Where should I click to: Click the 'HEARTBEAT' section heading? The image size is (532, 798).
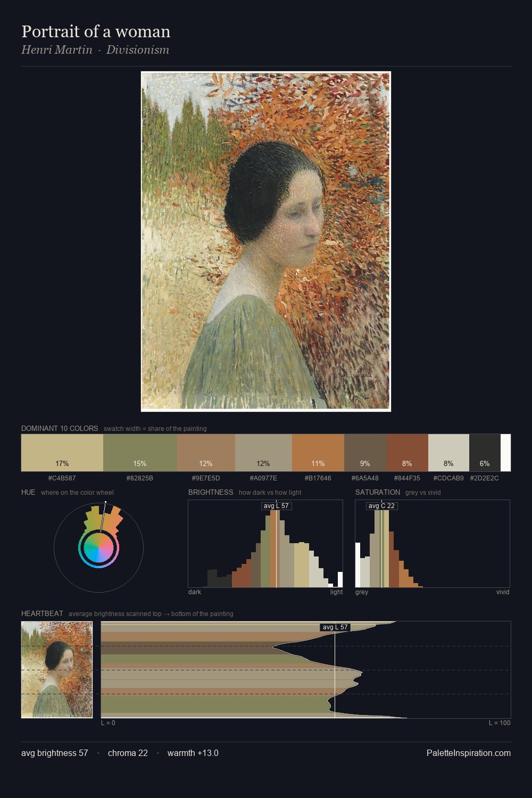42,613
